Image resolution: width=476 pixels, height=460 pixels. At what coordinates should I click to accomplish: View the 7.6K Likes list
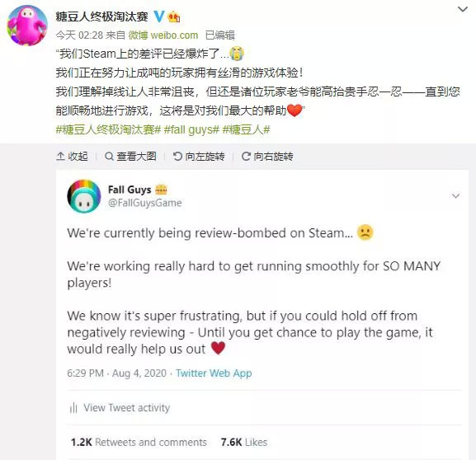coord(244,442)
